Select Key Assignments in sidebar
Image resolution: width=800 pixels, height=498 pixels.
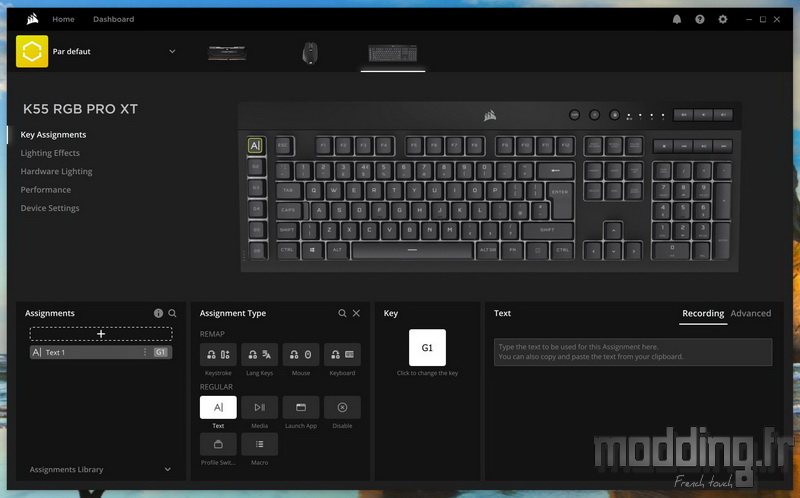[x=53, y=135]
